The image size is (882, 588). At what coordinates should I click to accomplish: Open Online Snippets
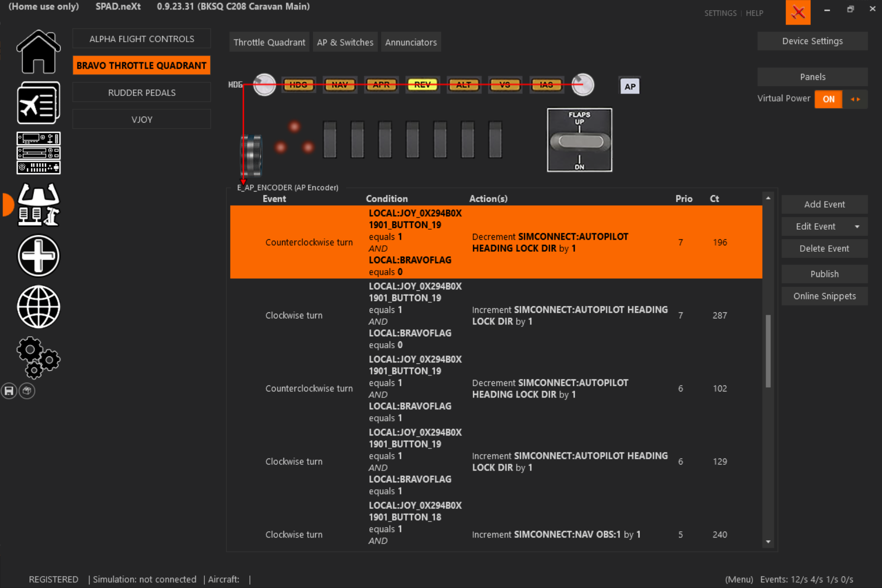(824, 296)
